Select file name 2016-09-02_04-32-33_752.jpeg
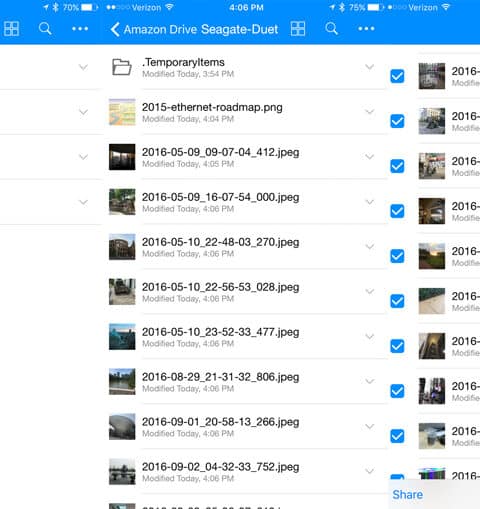The height and width of the screenshot is (509, 480). tap(221, 467)
